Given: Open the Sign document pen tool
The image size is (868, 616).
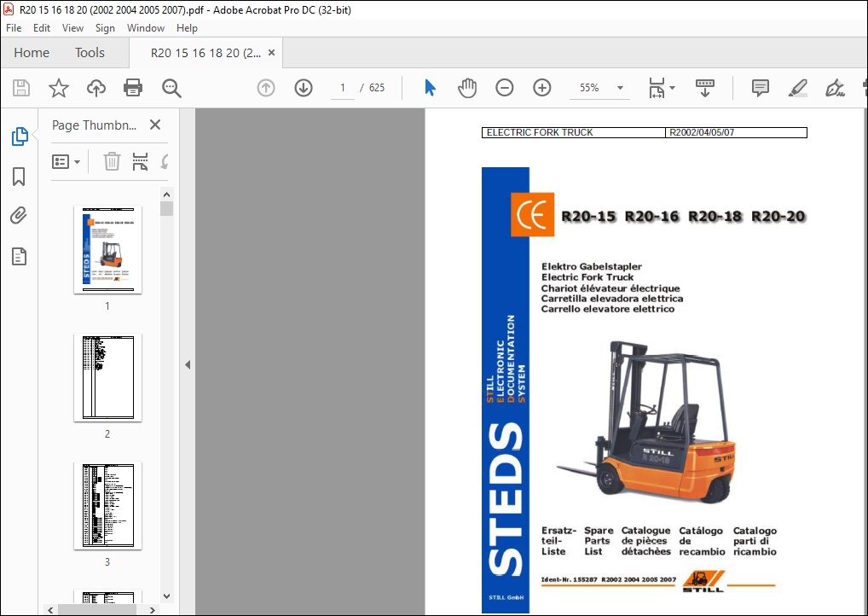Looking at the screenshot, I should point(834,88).
